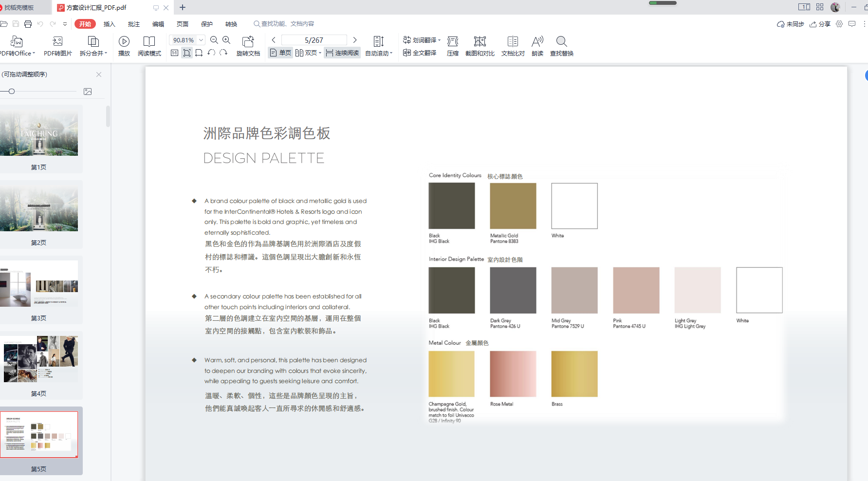Select the fit width icon

point(199,53)
